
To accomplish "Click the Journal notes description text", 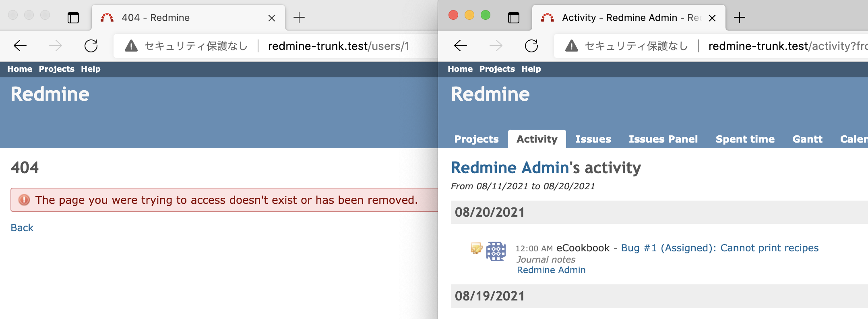I will click(546, 259).
